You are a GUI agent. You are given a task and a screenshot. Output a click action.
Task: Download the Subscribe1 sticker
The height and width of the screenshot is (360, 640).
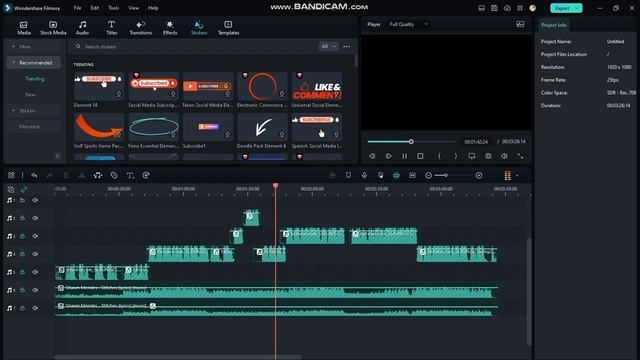(x=227, y=135)
